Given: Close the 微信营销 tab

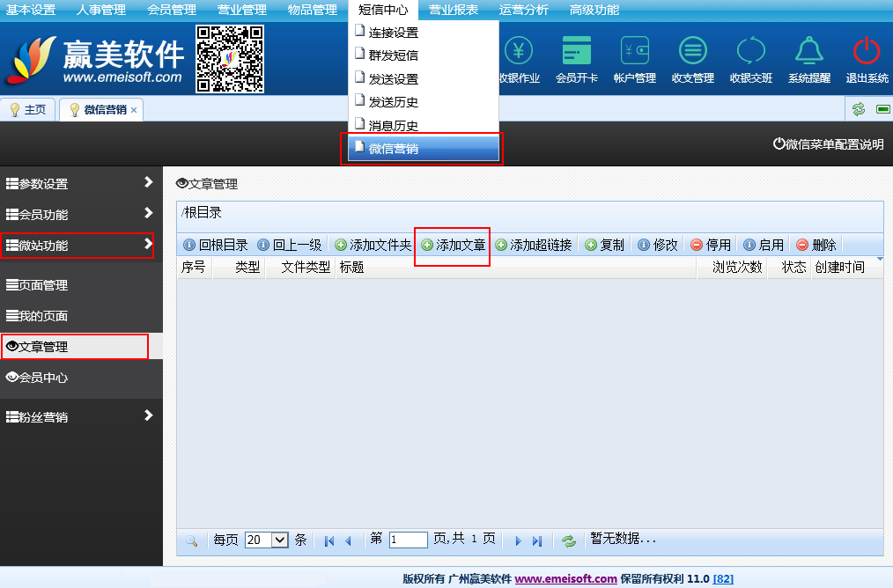Looking at the screenshot, I should click(134, 110).
